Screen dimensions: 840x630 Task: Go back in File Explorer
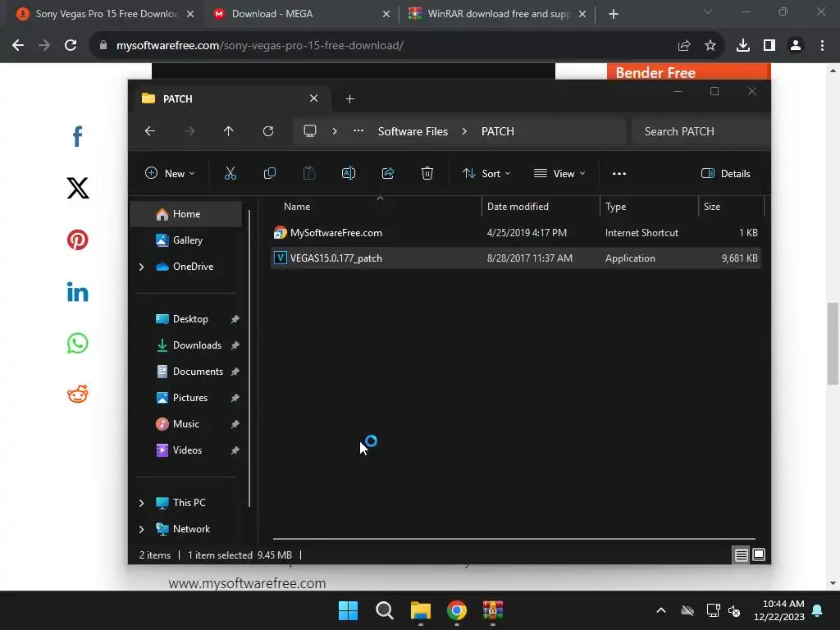point(150,131)
